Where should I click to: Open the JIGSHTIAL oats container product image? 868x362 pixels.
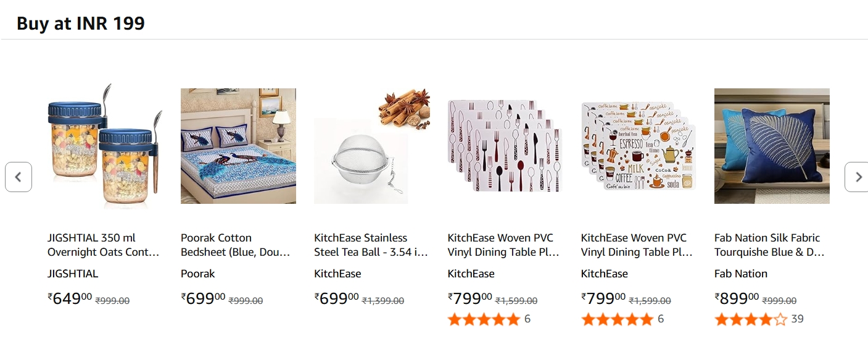click(x=104, y=146)
